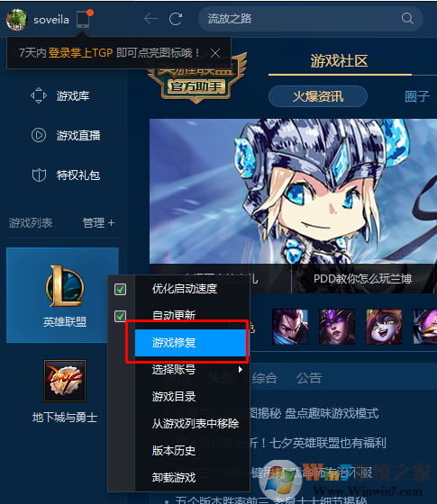Click the soveila user avatar

[17, 20]
